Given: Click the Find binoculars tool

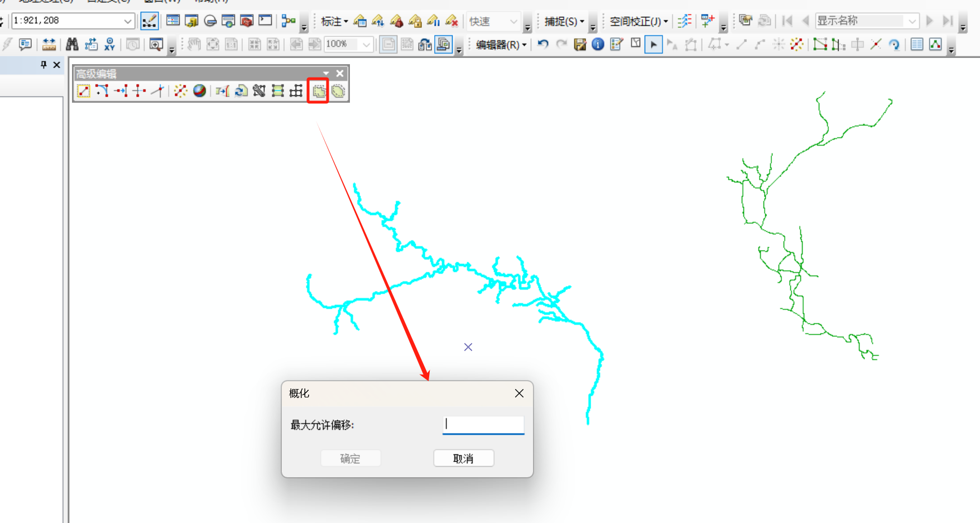Looking at the screenshot, I should point(72,44).
